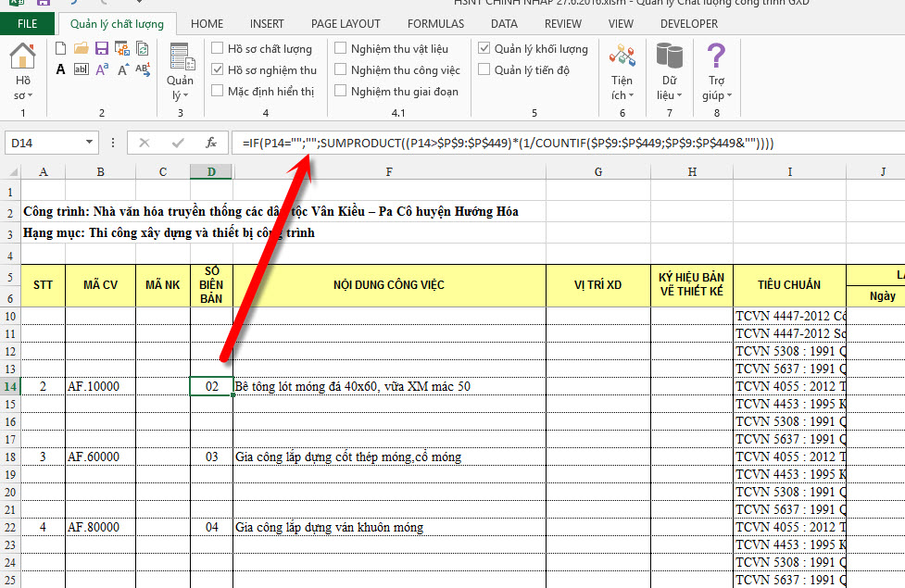Click inside the formula bar text
This screenshot has width=905, height=588.
(x=508, y=144)
